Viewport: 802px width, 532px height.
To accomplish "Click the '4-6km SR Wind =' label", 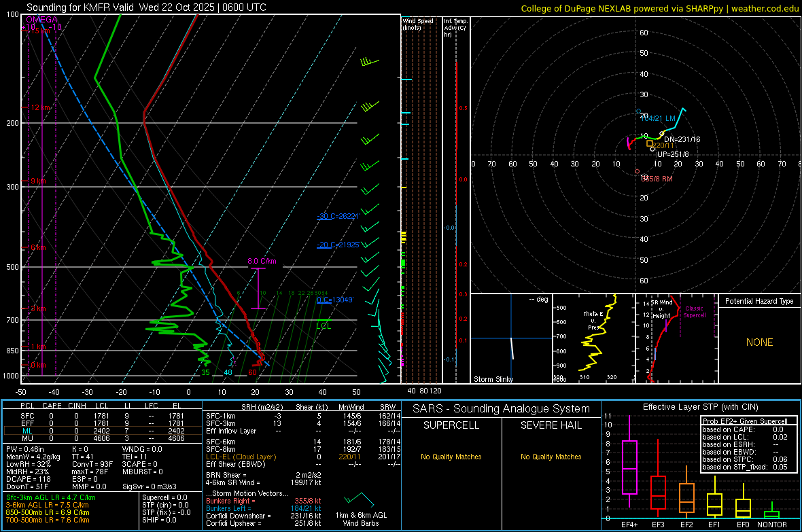I will click(x=232, y=482).
